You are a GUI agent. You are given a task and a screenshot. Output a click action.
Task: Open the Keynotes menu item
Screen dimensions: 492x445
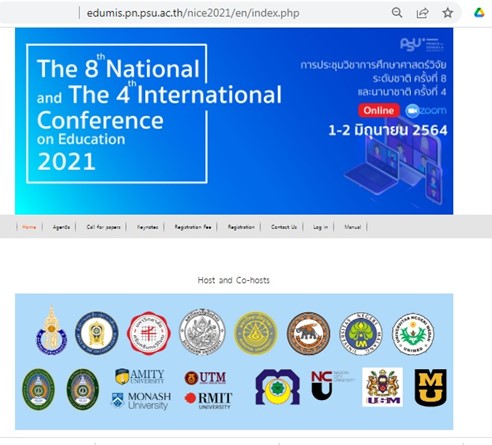147,227
